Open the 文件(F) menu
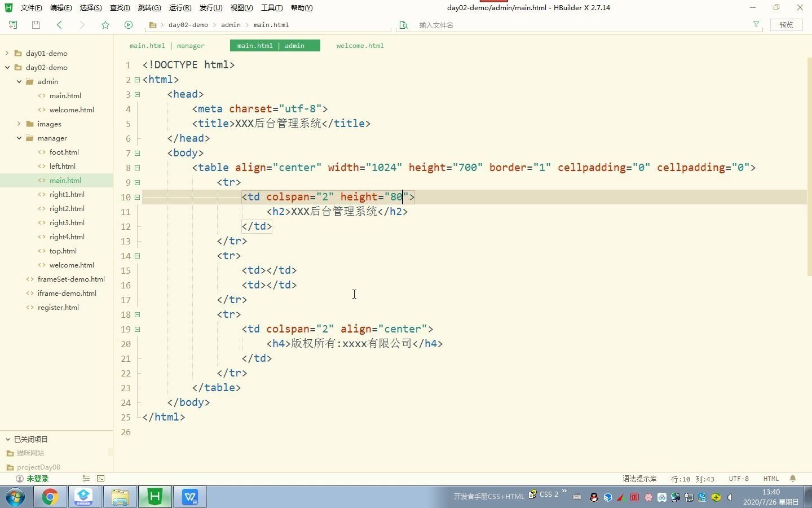The height and width of the screenshot is (508, 812). pyautogui.click(x=32, y=8)
